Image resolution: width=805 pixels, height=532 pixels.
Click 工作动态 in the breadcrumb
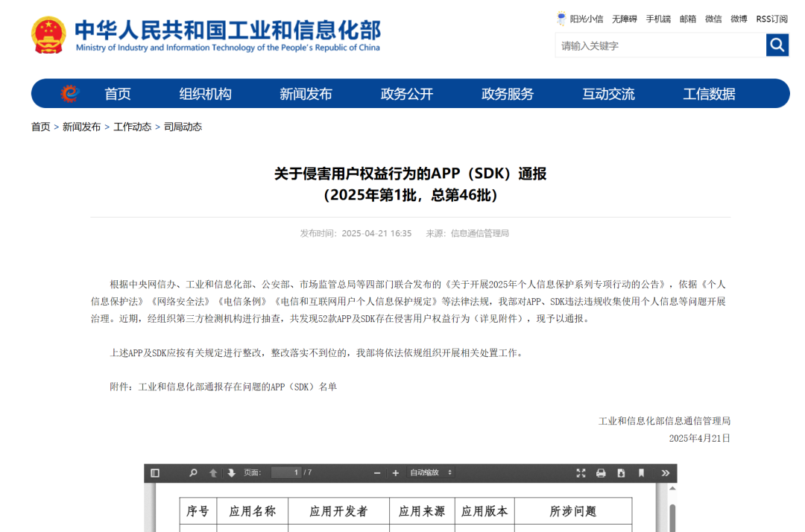click(x=133, y=127)
